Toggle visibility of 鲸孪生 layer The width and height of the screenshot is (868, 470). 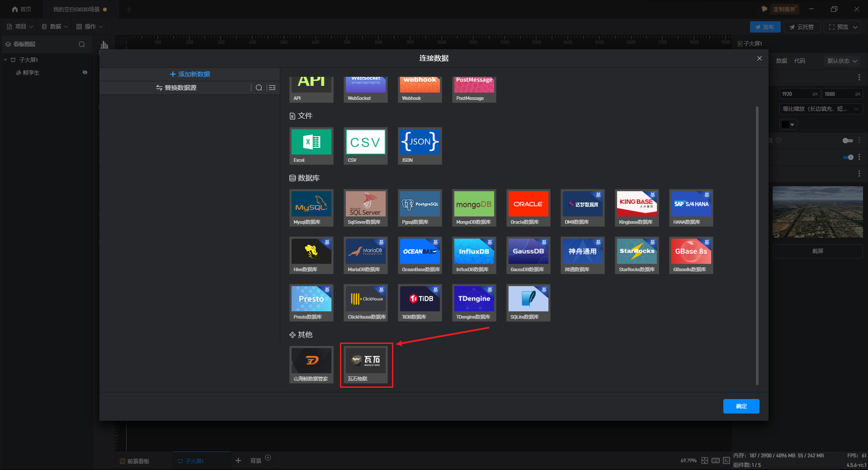(85, 72)
